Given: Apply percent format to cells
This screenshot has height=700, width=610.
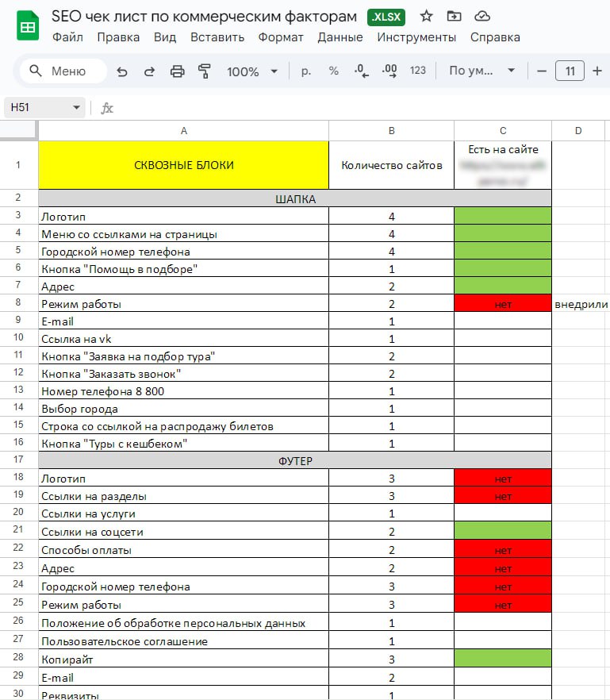Looking at the screenshot, I should point(334,71).
